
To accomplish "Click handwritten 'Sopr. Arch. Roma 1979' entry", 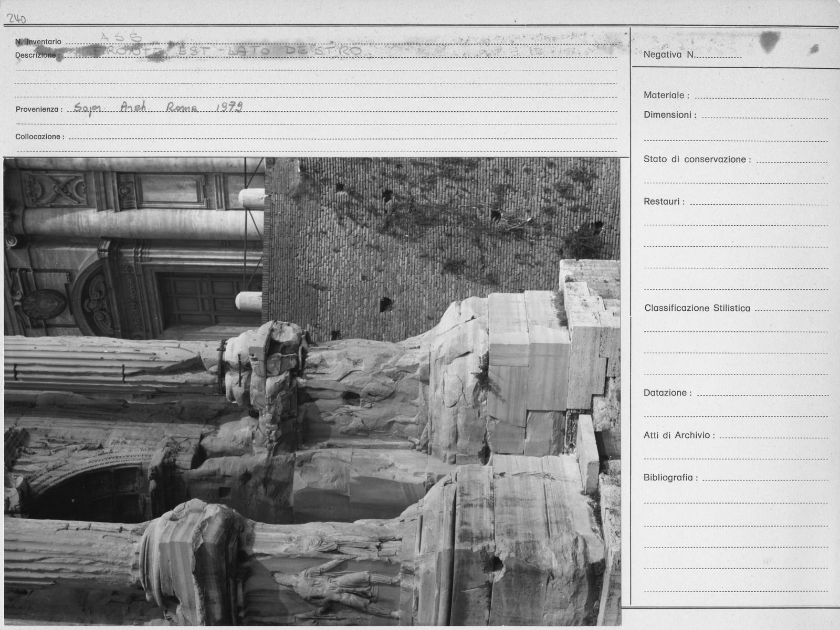I will [x=158, y=108].
